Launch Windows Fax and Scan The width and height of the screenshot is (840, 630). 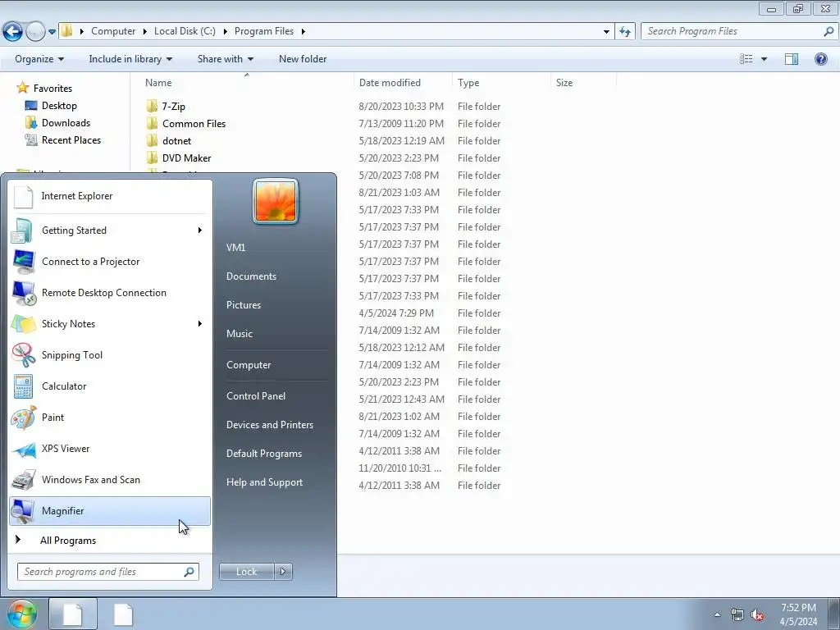pyautogui.click(x=110, y=479)
